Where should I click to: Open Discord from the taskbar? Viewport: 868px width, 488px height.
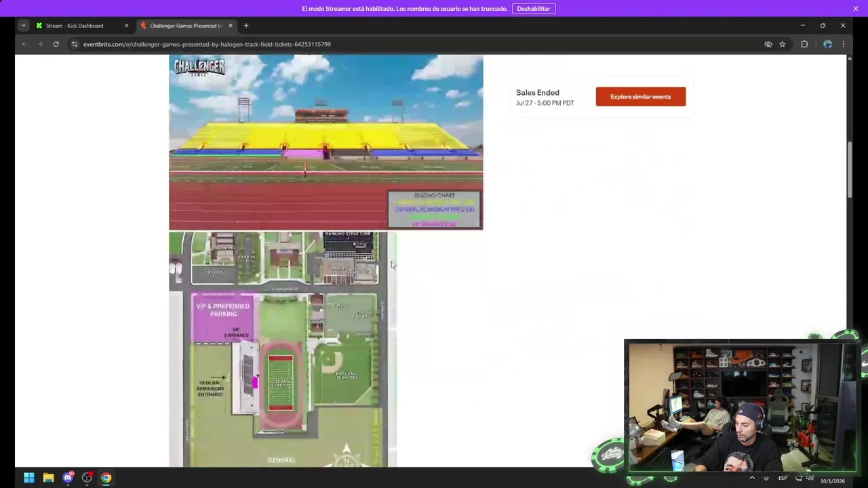tap(68, 478)
